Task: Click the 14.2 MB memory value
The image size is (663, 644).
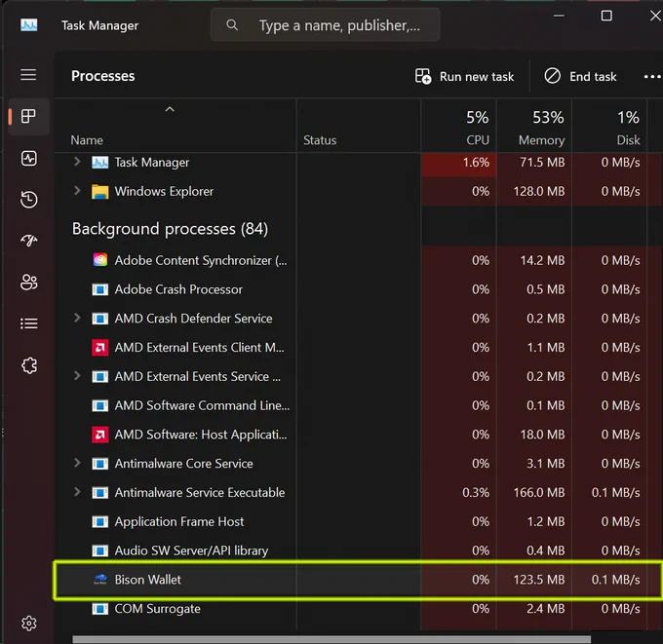Action: [x=542, y=261]
